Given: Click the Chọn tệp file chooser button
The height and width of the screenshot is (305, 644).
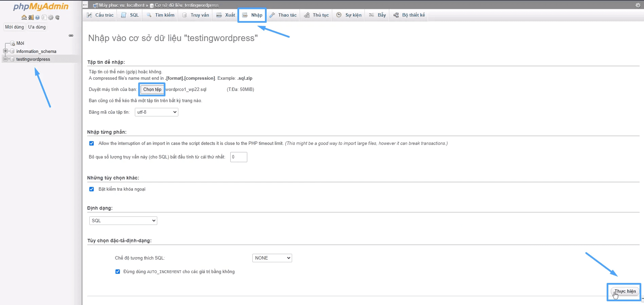Looking at the screenshot, I should tap(152, 89).
